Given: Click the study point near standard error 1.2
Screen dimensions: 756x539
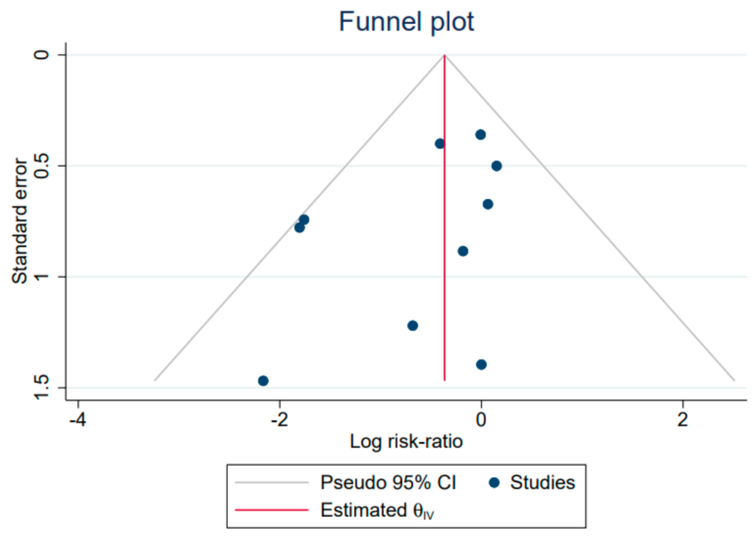Looking at the screenshot, I should pos(412,325).
